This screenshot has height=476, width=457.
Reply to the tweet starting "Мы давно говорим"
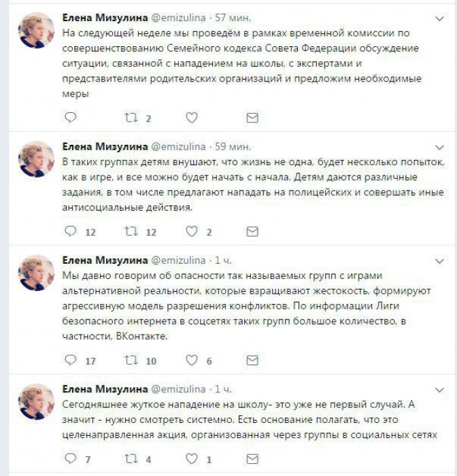pyautogui.click(x=70, y=360)
